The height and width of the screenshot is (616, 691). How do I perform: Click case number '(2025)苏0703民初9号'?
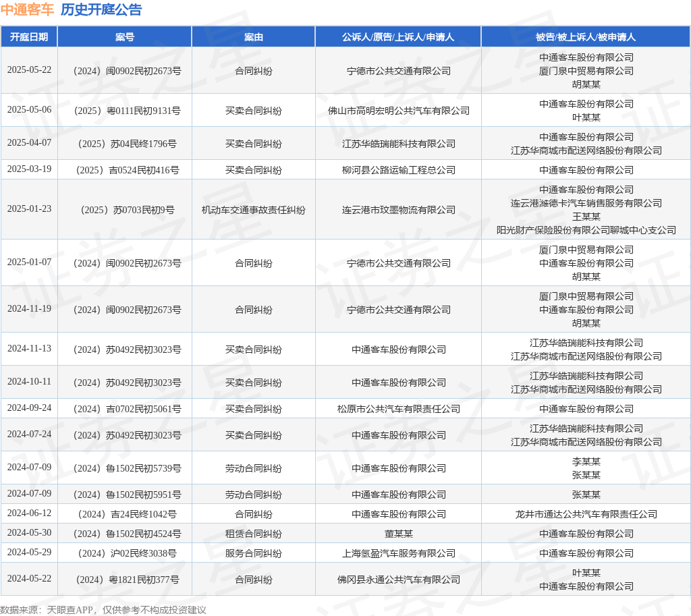pos(127,210)
